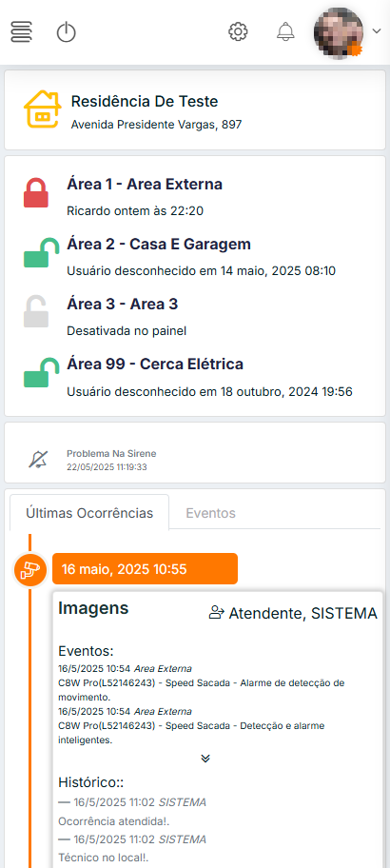Click the Atendente transfer person icon

(216, 612)
